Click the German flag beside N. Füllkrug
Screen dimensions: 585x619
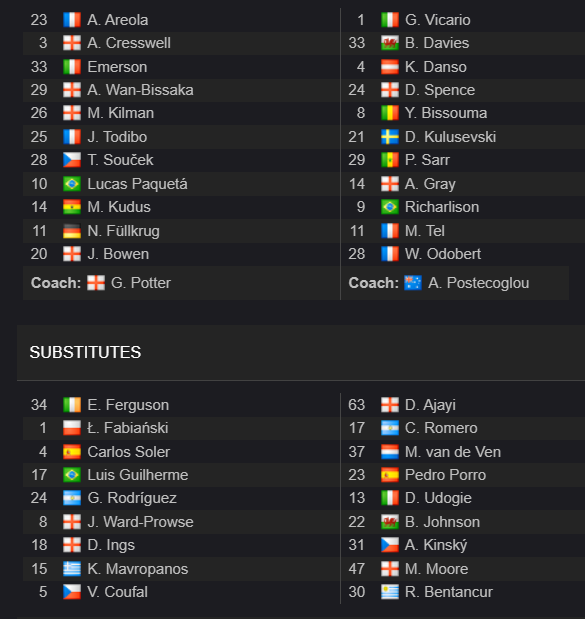tap(72, 231)
